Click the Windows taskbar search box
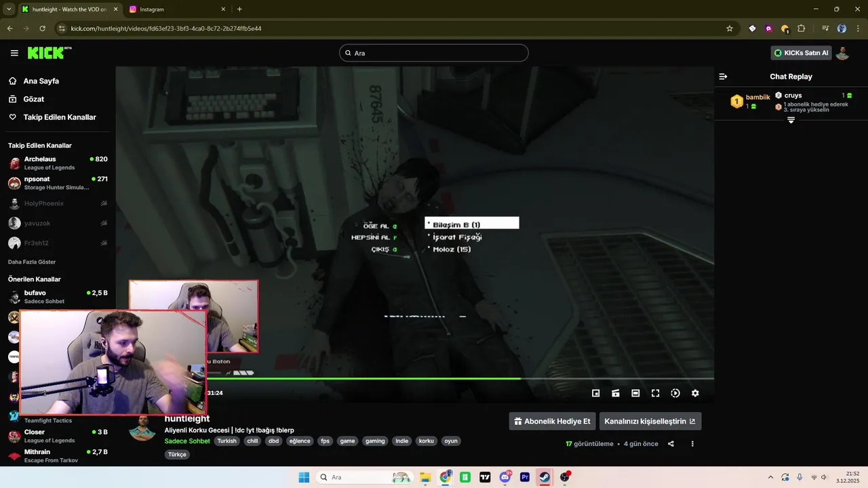The image size is (868, 488). point(366,477)
